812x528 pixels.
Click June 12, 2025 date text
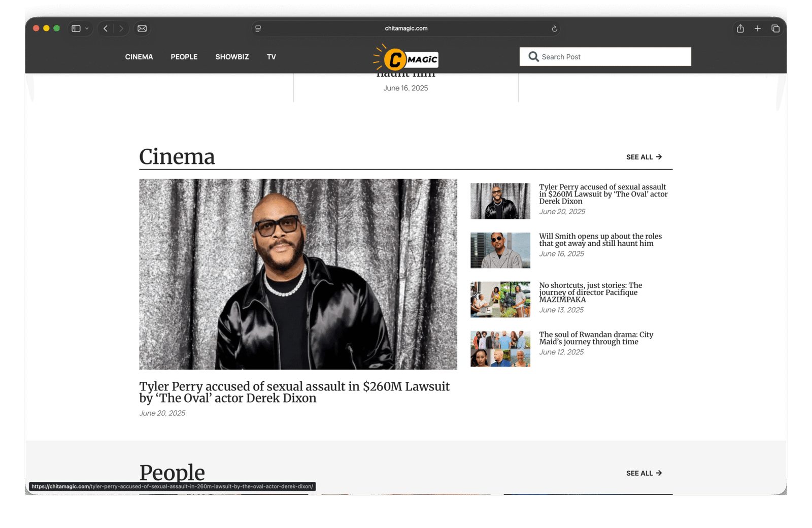(561, 352)
